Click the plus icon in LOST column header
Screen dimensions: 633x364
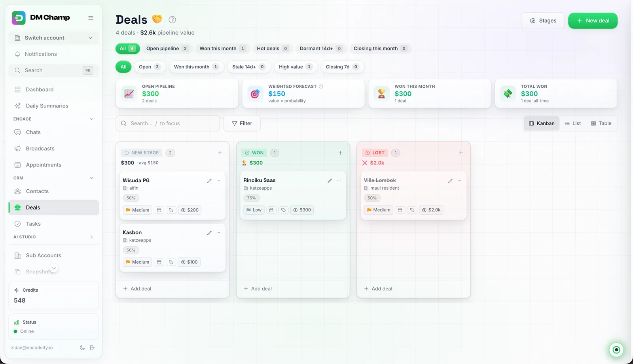[x=461, y=153]
